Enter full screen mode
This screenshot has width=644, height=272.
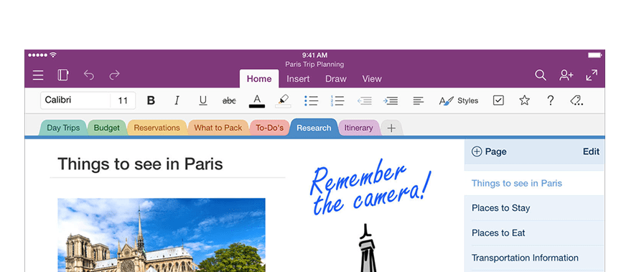tap(592, 75)
